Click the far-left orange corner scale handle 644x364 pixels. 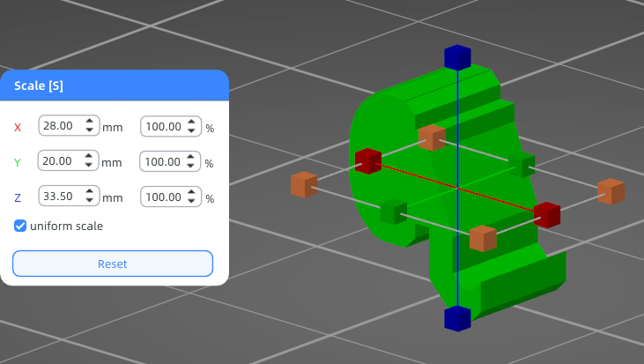pyautogui.click(x=304, y=184)
